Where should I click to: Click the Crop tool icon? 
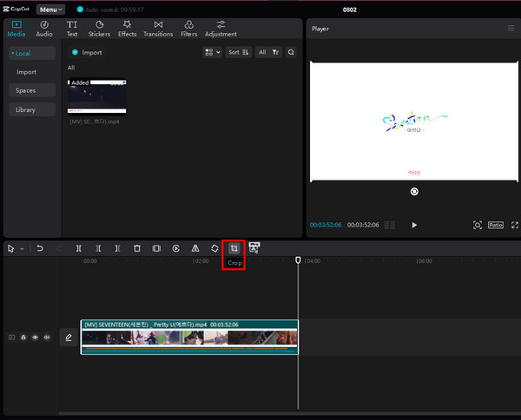234,248
